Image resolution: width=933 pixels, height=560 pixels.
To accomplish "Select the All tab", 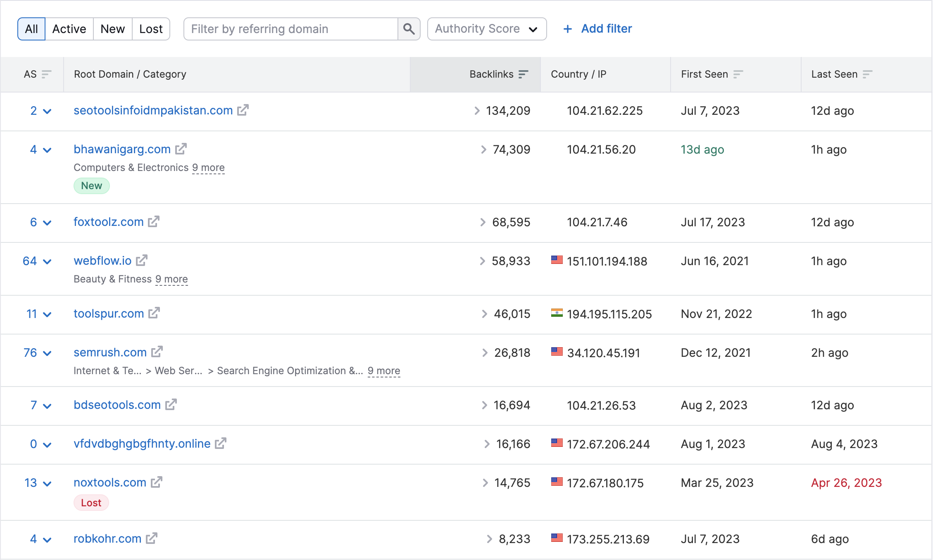I will pos(31,28).
